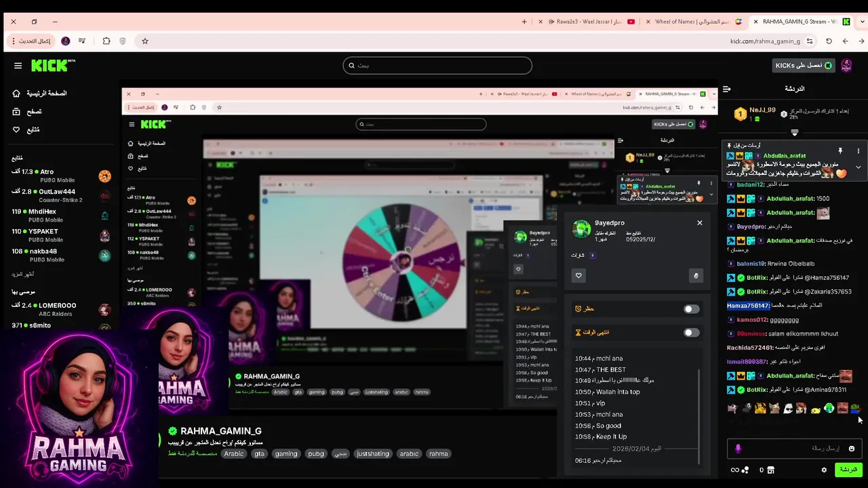Open the browser media control icon
868x488 pixels.
click(x=83, y=41)
